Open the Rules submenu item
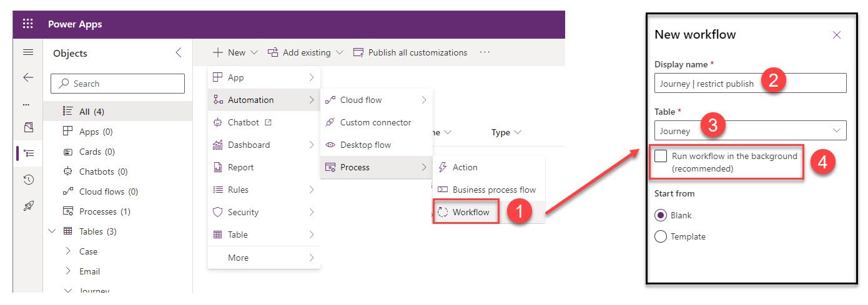Image resolution: width=868 pixels, height=305 pixels. coord(264,190)
